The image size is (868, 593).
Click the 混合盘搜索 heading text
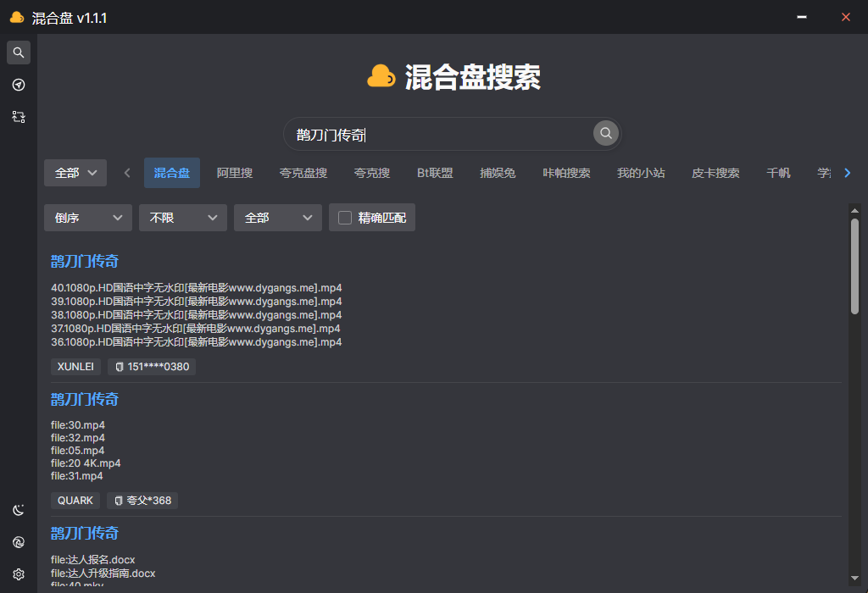[x=472, y=77]
